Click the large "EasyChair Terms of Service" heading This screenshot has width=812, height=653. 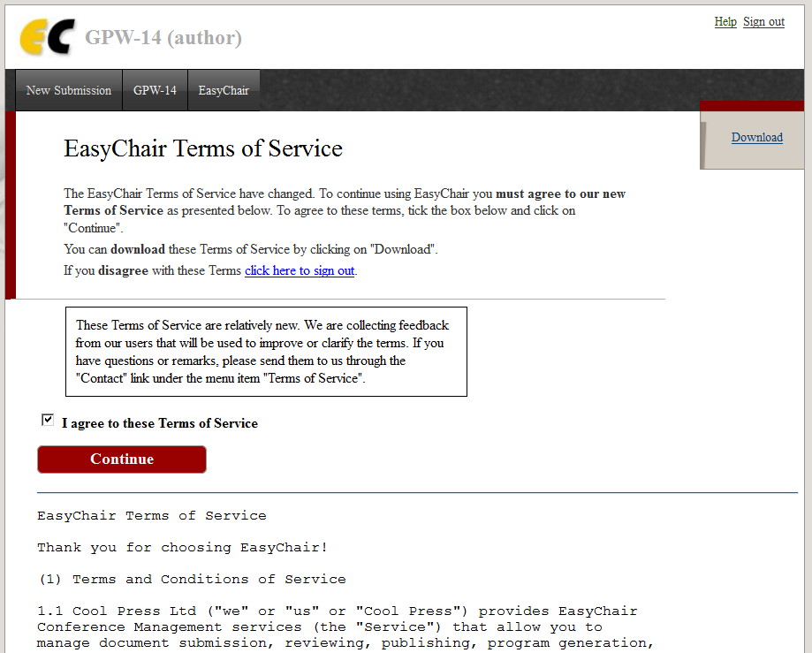pyautogui.click(x=203, y=148)
